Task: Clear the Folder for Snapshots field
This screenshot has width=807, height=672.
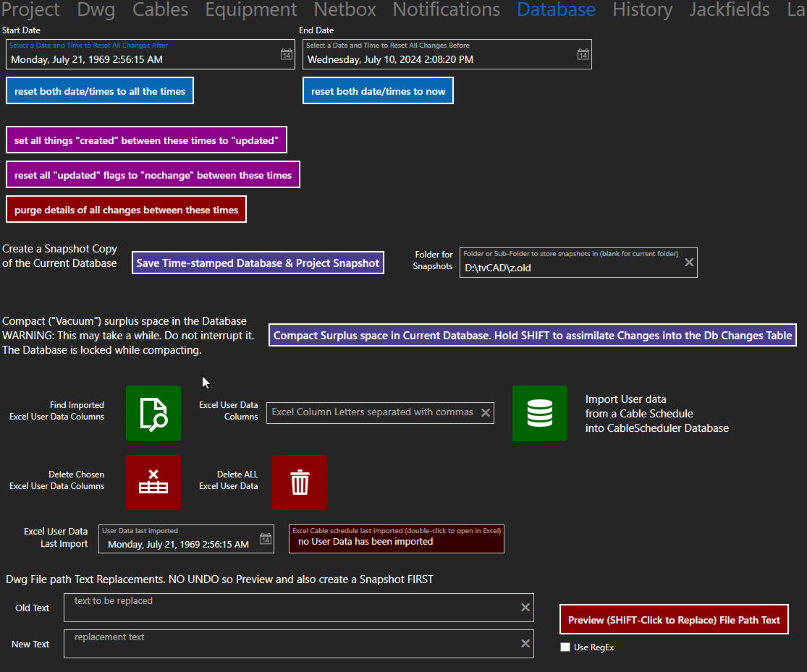Action: tap(689, 263)
